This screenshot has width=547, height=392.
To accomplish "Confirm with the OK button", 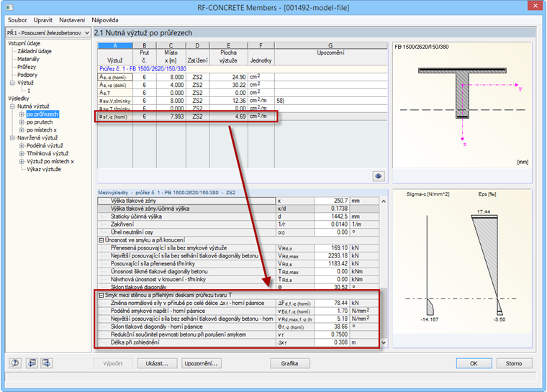I will pyautogui.click(x=473, y=364).
